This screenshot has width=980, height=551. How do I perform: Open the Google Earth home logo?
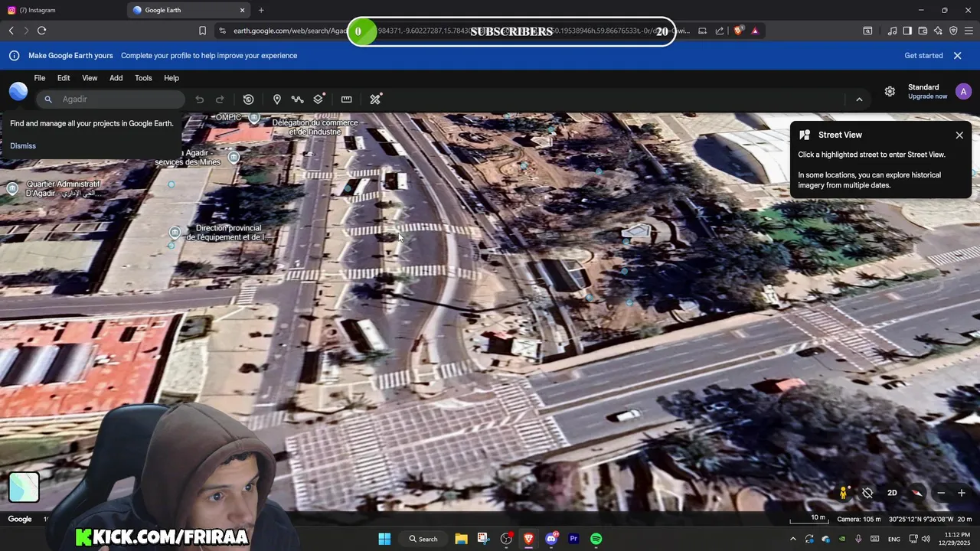coord(18,92)
